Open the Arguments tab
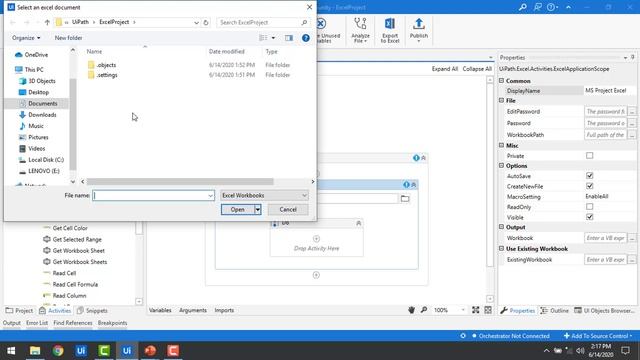This screenshot has width=640, height=360. pyautogui.click(x=193, y=310)
